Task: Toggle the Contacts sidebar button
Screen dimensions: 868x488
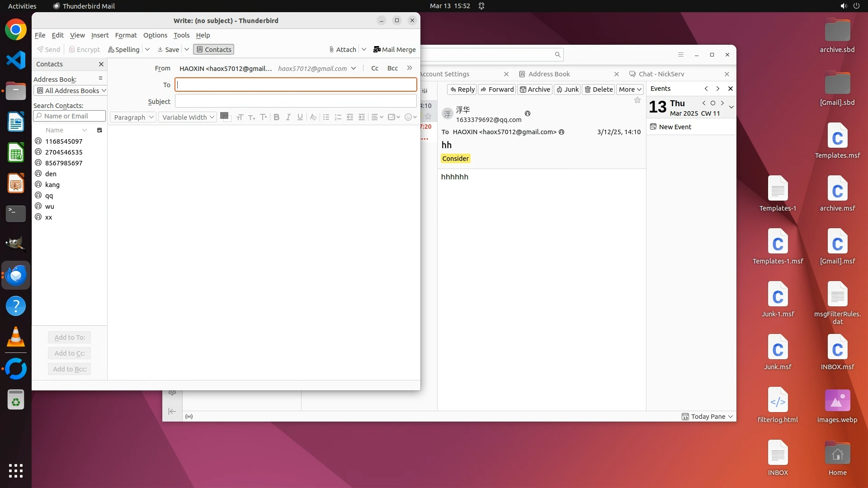Action: 213,49
